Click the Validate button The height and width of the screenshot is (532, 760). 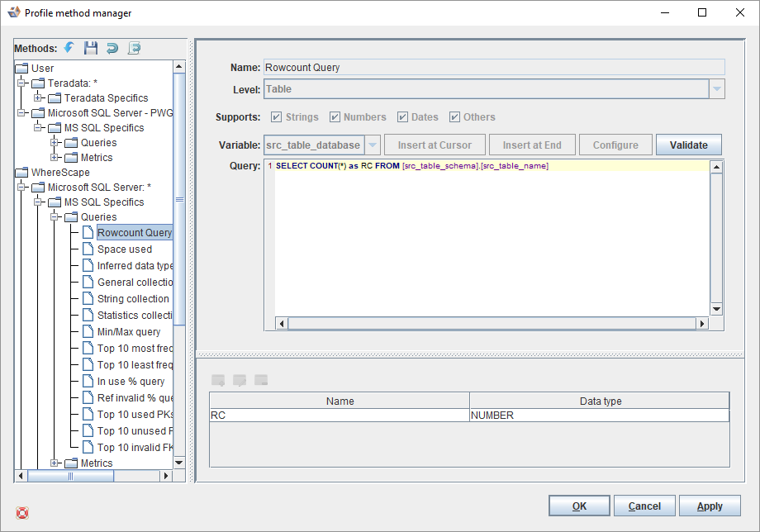[689, 145]
